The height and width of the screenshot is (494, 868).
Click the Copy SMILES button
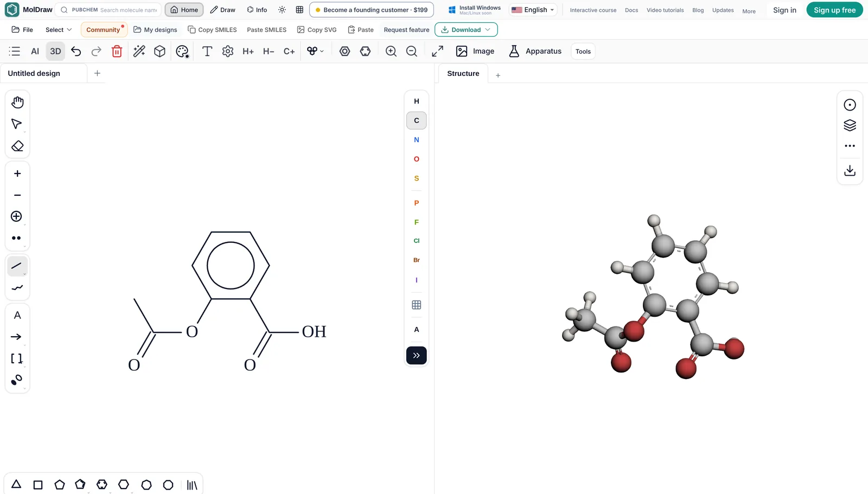pyautogui.click(x=212, y=30)
